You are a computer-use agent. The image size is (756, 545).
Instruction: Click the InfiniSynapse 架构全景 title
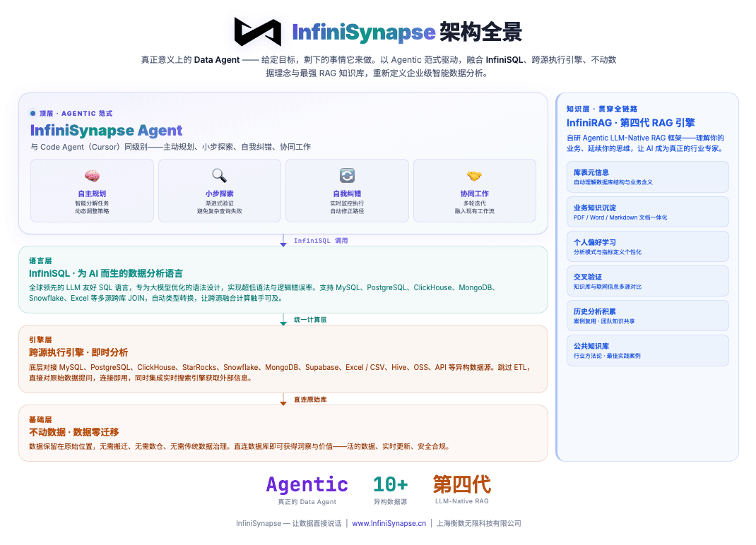click(407, 32)
